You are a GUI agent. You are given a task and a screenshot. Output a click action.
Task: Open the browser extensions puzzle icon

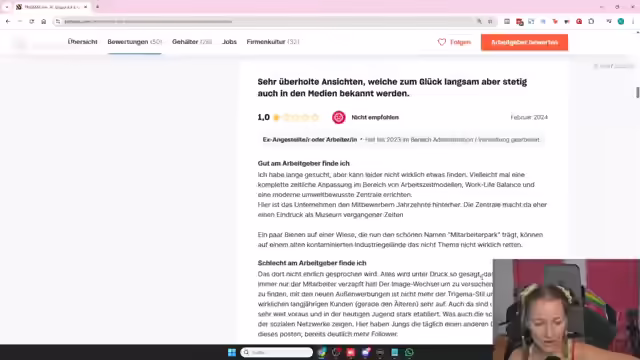591,21
